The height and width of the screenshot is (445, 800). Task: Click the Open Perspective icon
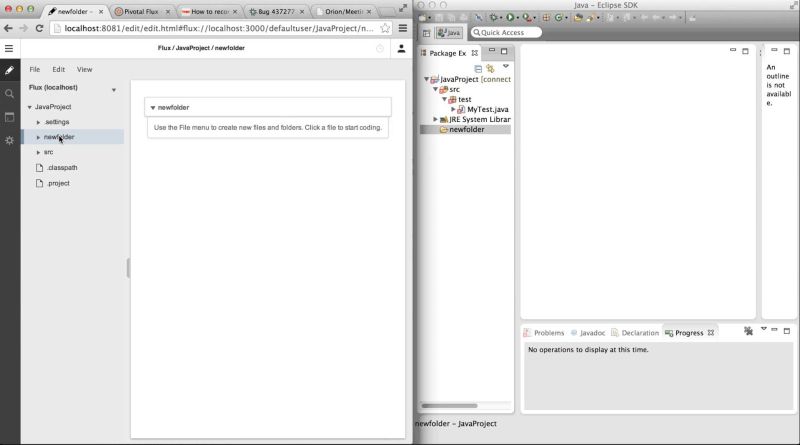point(427,33)
